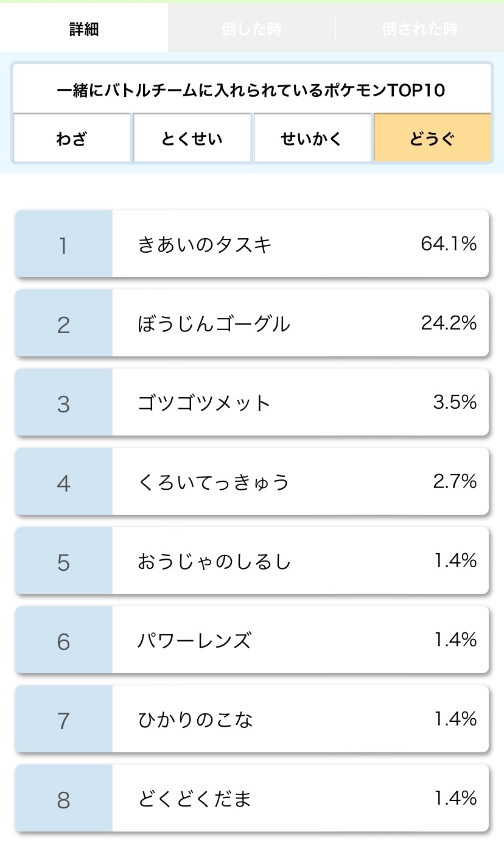Click the rank 1 number badge

(x=63, y=245)
